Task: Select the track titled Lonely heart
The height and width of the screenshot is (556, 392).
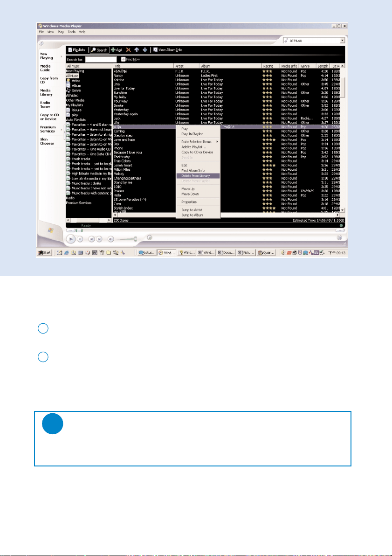Action: tap(123, 165)
